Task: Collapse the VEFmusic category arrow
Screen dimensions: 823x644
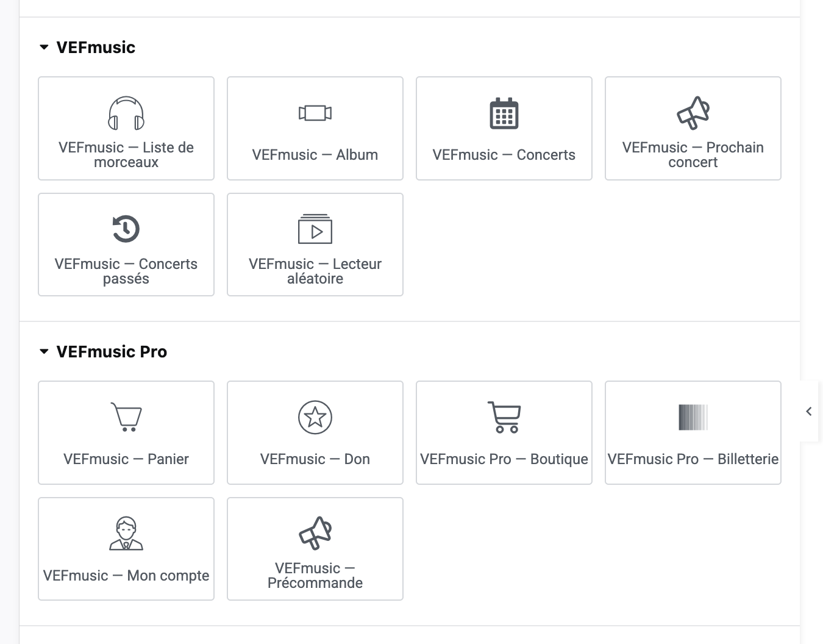Action: [44, 47]
